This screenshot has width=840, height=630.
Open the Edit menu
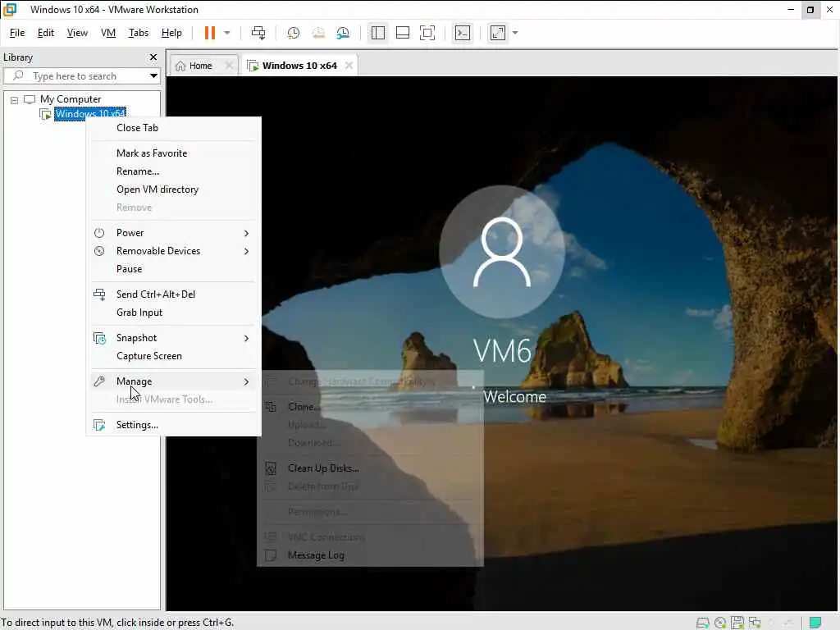(x=46, y=33)
